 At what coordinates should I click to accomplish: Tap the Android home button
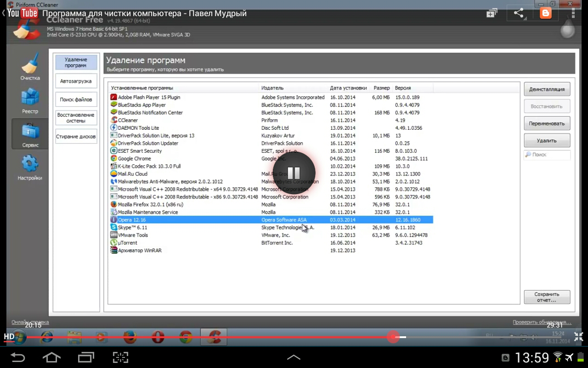click(x=51, y=357)
